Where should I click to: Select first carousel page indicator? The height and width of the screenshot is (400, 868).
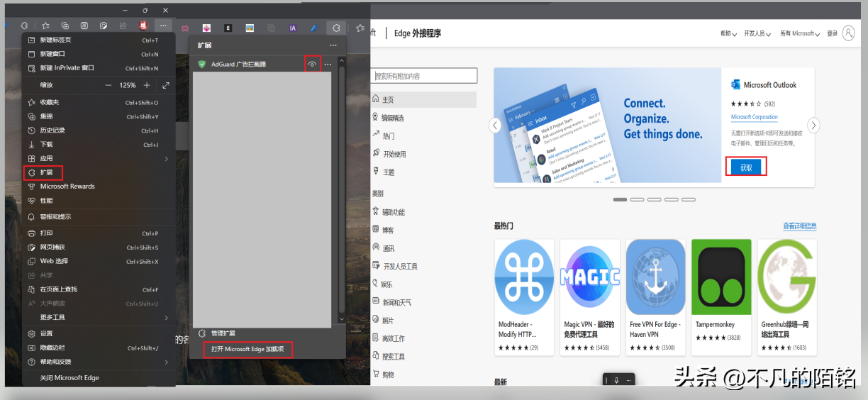620,199
